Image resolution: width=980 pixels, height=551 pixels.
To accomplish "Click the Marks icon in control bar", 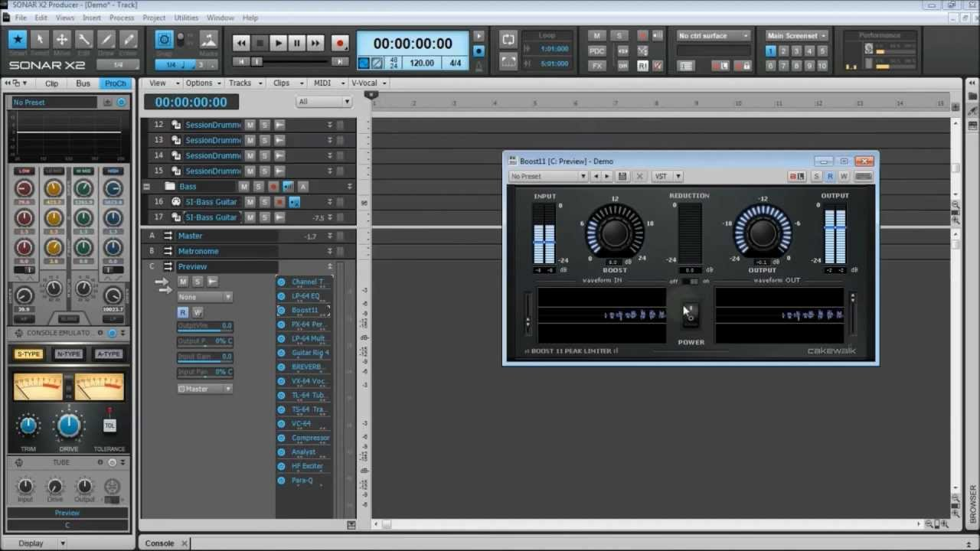I will pos(208,40).
